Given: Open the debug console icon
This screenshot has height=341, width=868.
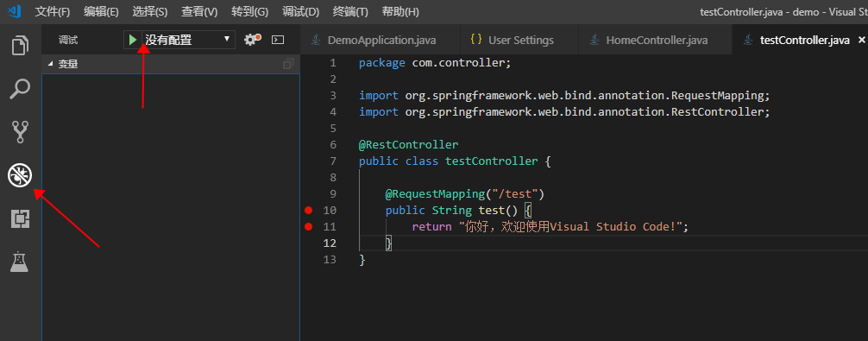Looking at the screenshot, I should [x=278, y=40].
